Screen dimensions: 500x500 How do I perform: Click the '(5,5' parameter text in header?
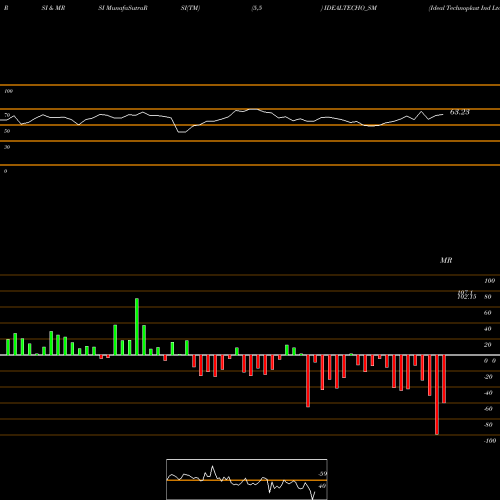257,8
